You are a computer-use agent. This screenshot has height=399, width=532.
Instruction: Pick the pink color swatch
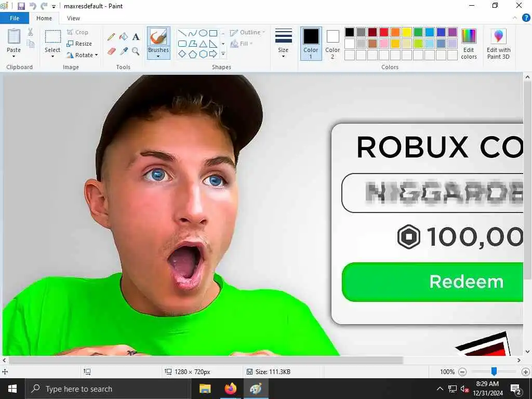point(384,44)
